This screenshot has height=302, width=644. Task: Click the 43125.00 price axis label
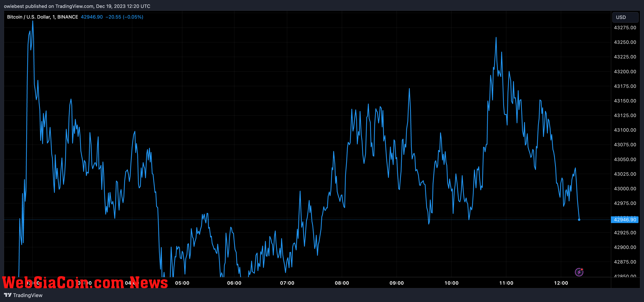point(625,115)
